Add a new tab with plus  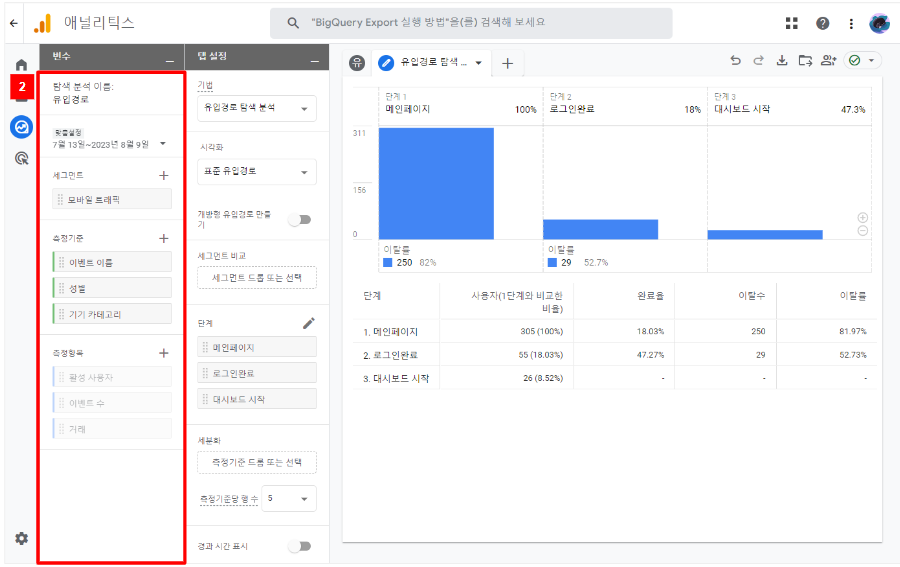[507, 63]
